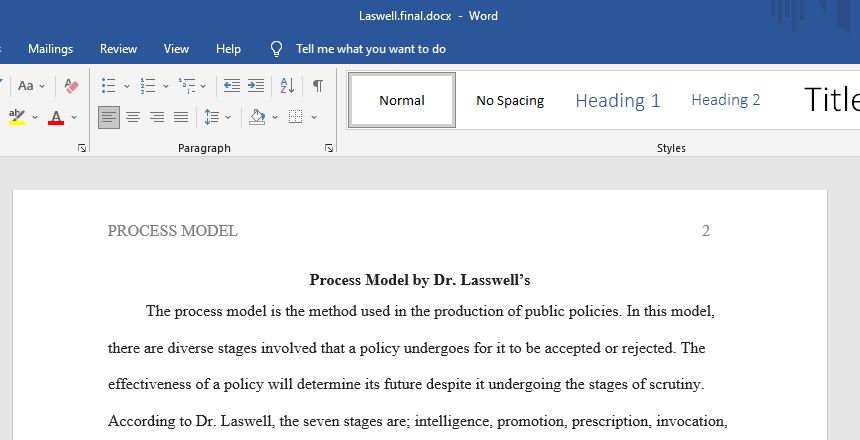The image size is (860, 440).
Task: Click Laswell.final.docx title text
Action: (405, 16)
